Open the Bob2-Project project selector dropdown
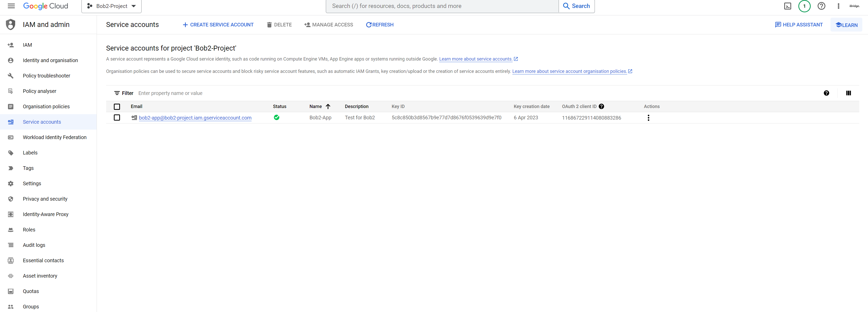 112,6
